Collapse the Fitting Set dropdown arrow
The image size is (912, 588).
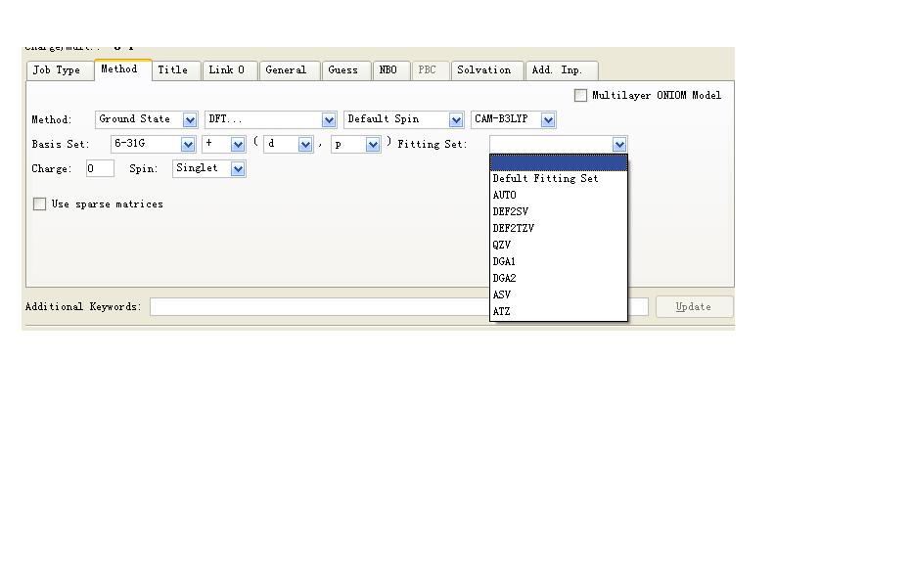pos(619,145)
